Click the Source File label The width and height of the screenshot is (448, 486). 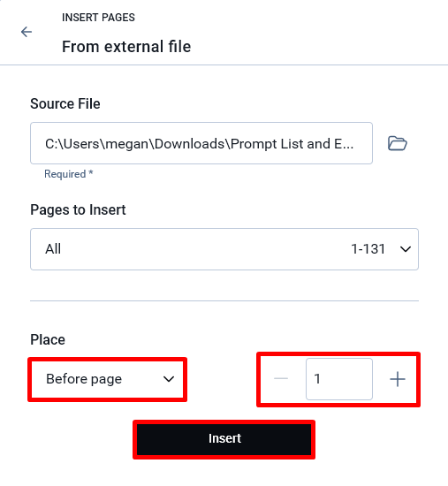65,104
